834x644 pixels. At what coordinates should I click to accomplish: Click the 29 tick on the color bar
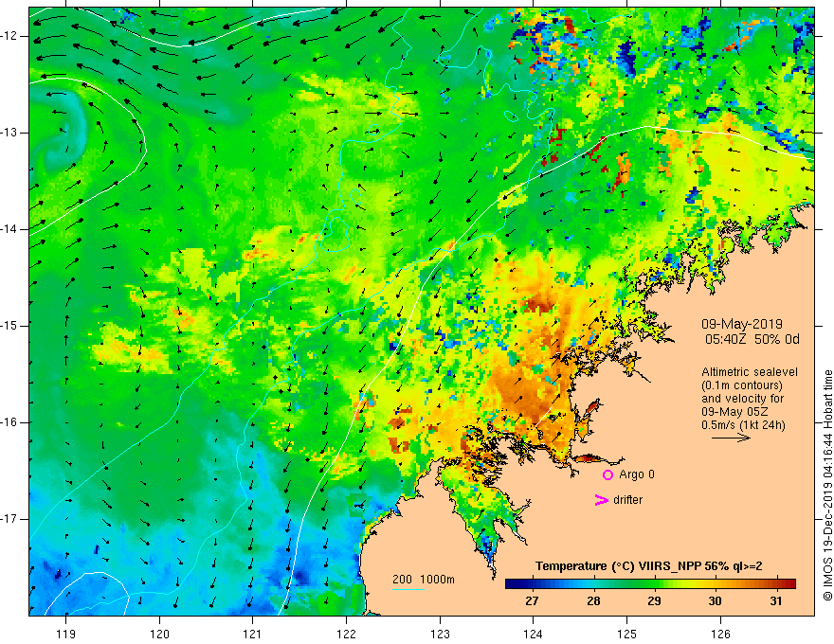[x=654, y=601]
